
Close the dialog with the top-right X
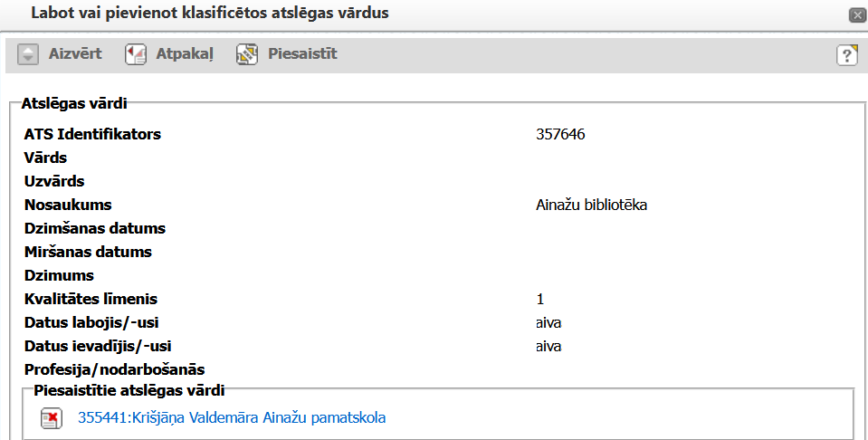(x=855, y=14)
